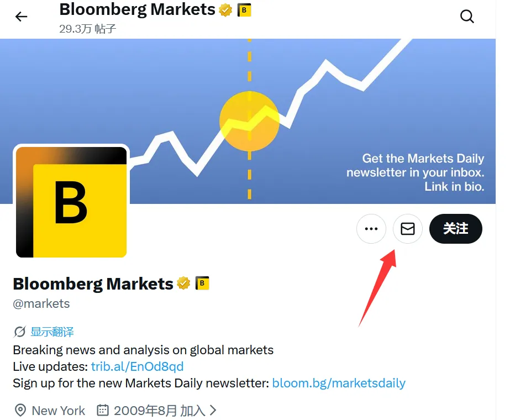Expand the join date chevron arrow
510x420 pixels.
[x=213, y=411]
